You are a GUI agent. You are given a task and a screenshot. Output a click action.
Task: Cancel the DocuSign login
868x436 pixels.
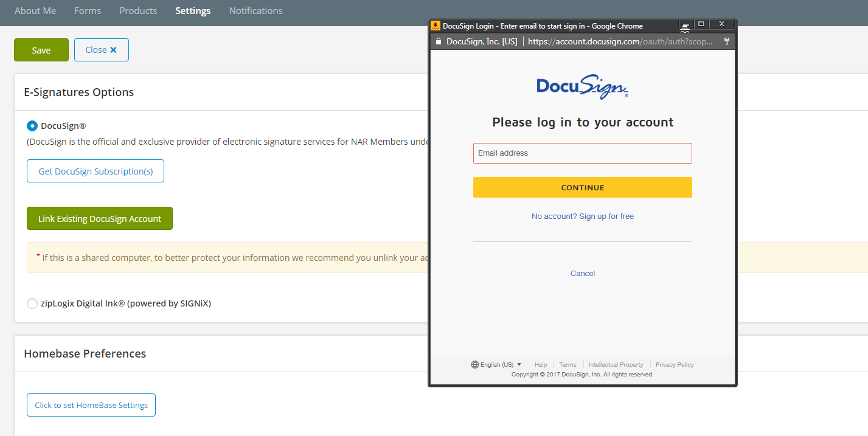(582, 273)
